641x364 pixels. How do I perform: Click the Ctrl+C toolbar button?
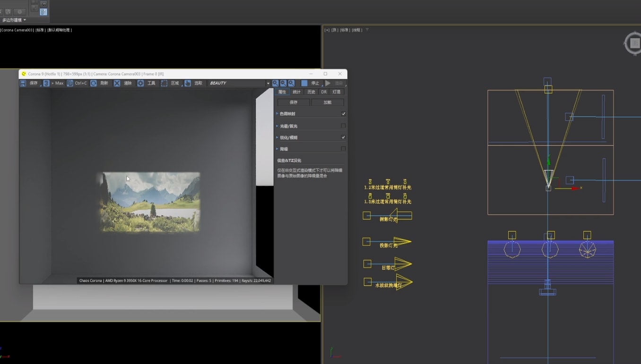(81, 83)
